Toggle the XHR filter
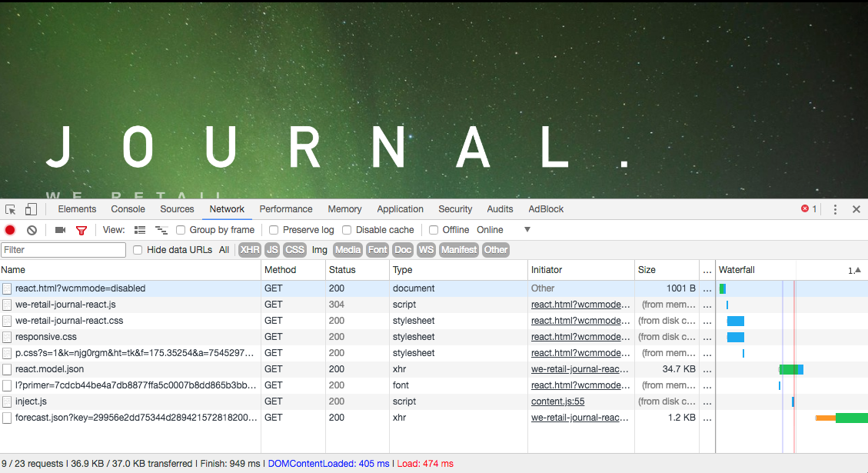Screen dimensions: 868x473 coord(250,250)
